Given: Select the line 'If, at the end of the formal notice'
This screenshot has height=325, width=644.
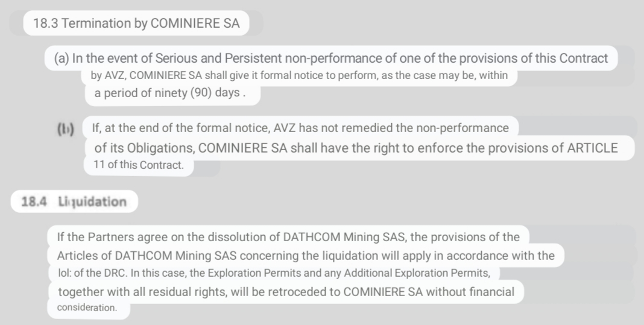Looking at the screenshot, I should 300,128.
